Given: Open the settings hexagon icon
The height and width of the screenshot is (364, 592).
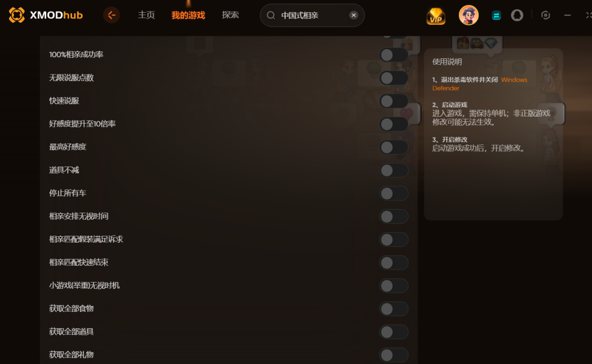Looking at the screenshot, I should tap(545, 15).
